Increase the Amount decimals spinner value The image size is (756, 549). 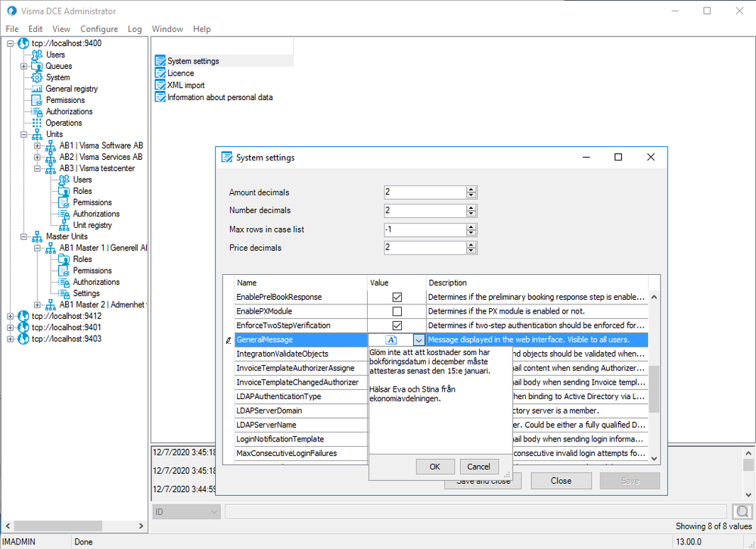tap(471, 189)
